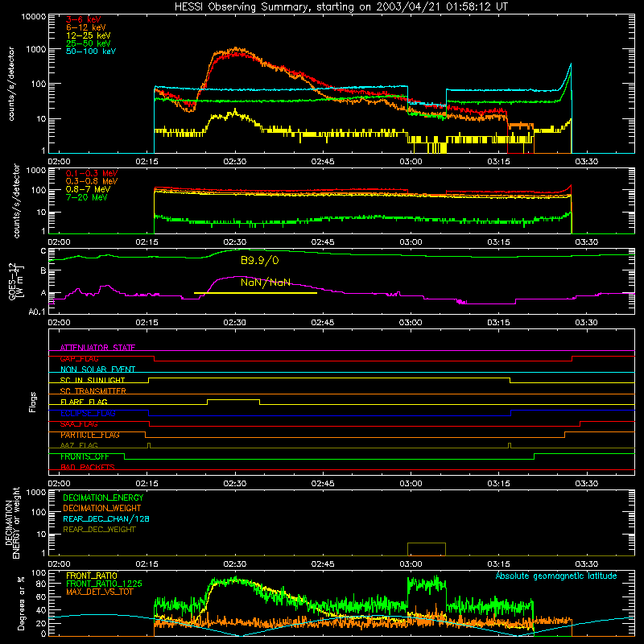Screen dimensions: 644x644
Task: Click the REAR_DEC_WEIGHT legend label
Action: pos(99,530)
